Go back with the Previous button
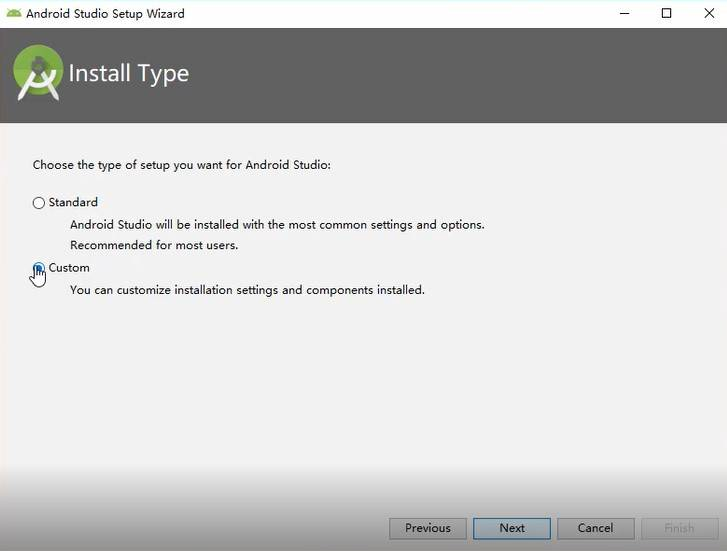The image size is (727, 551). [x=427, y=528]
